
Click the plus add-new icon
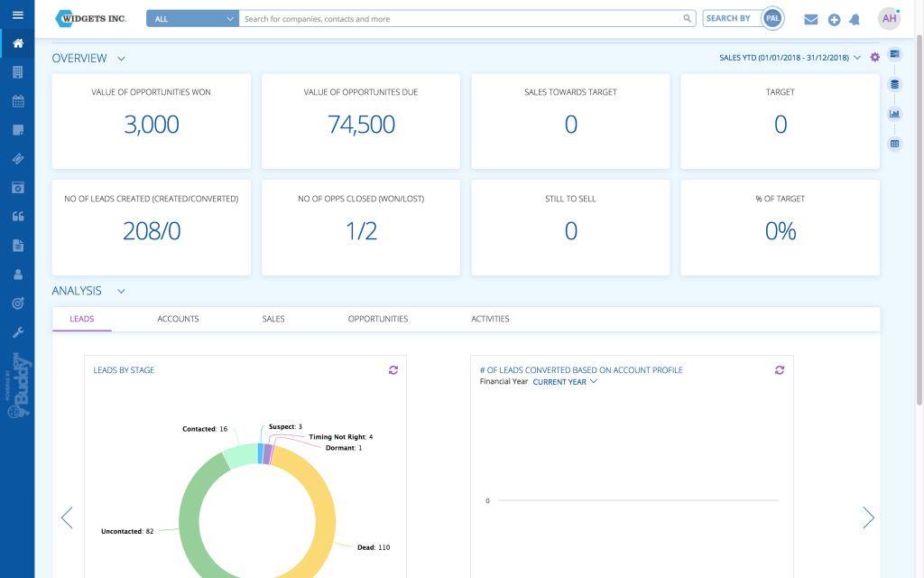pyautogui.click(x=834, y=19)
